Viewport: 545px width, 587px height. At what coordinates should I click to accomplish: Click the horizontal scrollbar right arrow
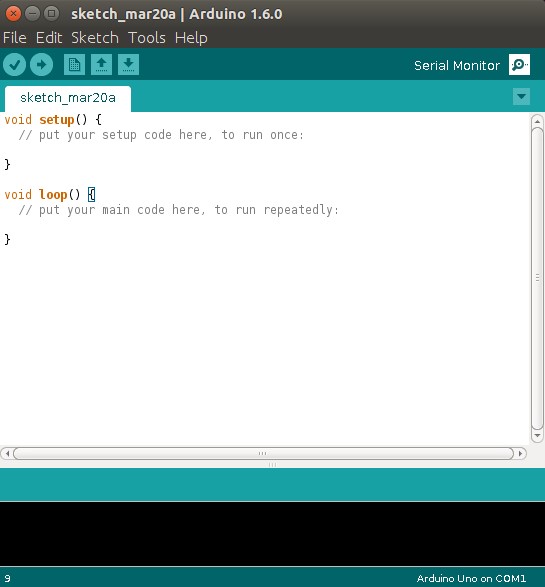pos(520,454)
